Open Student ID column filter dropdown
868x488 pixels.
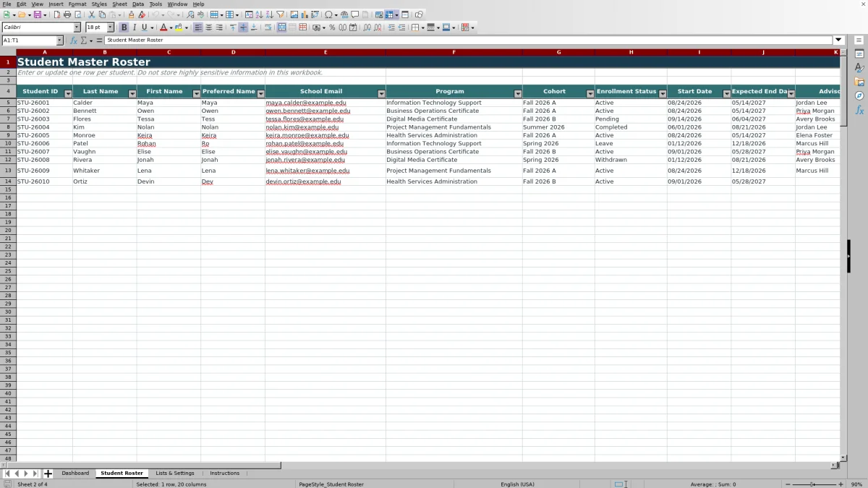coord(68,94)
